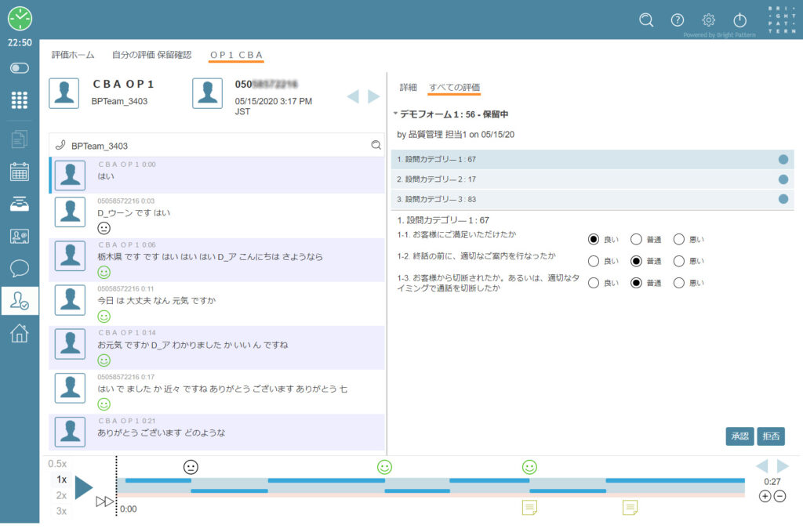Play the call recording
The height and width of the screenshot is (532, 803).
pos(83,487)
